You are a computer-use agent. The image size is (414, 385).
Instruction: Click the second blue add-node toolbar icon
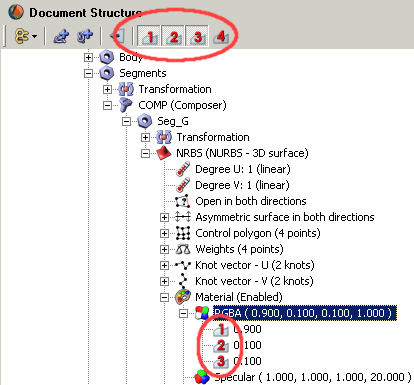coord(85,36)
